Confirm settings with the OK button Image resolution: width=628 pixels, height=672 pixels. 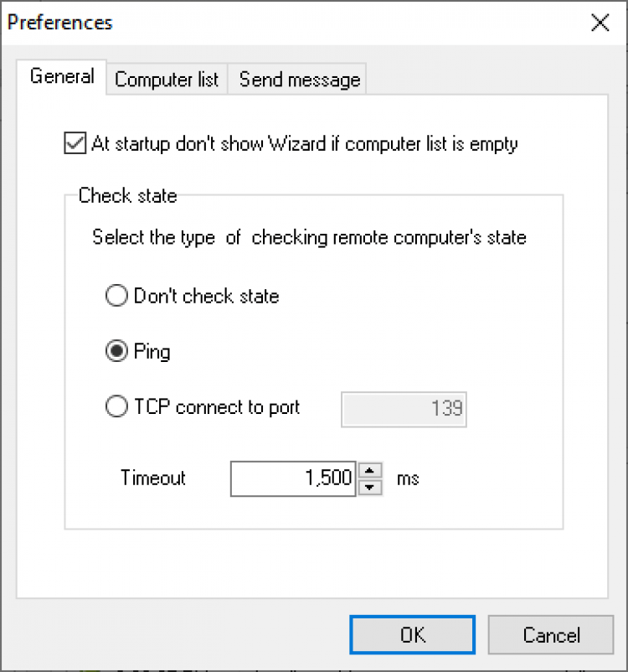pos(412,635)
